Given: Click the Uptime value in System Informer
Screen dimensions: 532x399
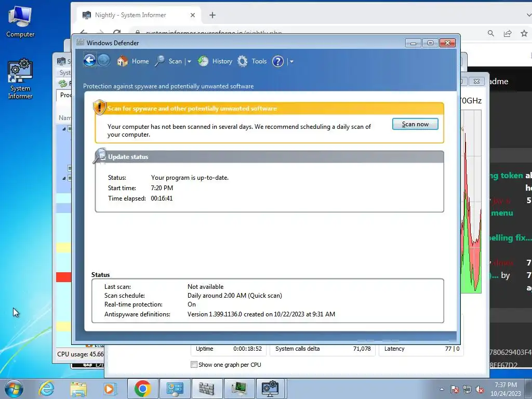Looking at the screenshot, I should 248,349.
